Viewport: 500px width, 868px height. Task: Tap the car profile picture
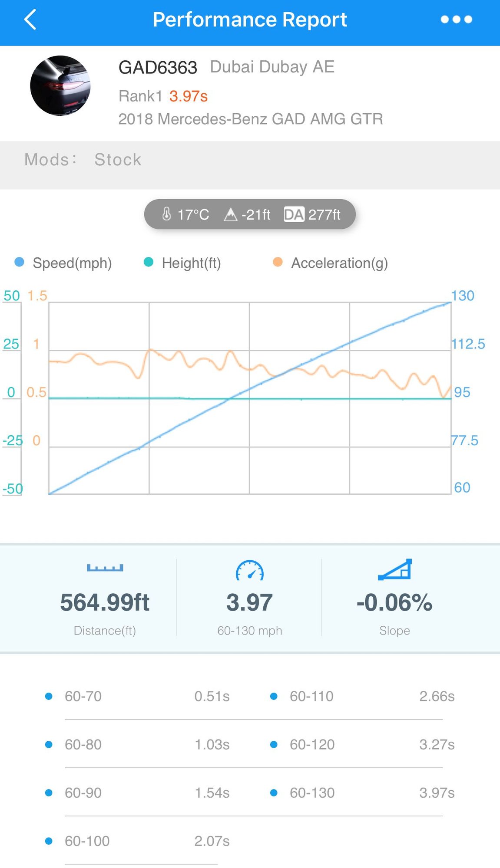coord(60,85)
